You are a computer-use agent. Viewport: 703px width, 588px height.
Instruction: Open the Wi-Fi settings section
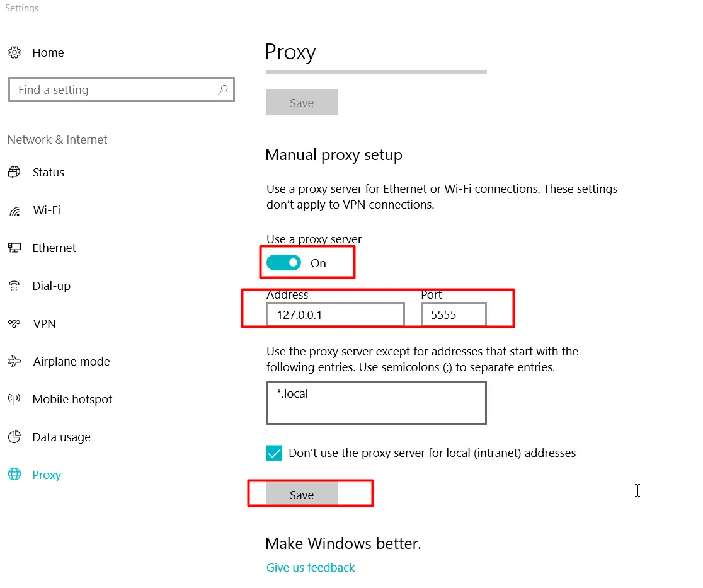click(47, 210)
